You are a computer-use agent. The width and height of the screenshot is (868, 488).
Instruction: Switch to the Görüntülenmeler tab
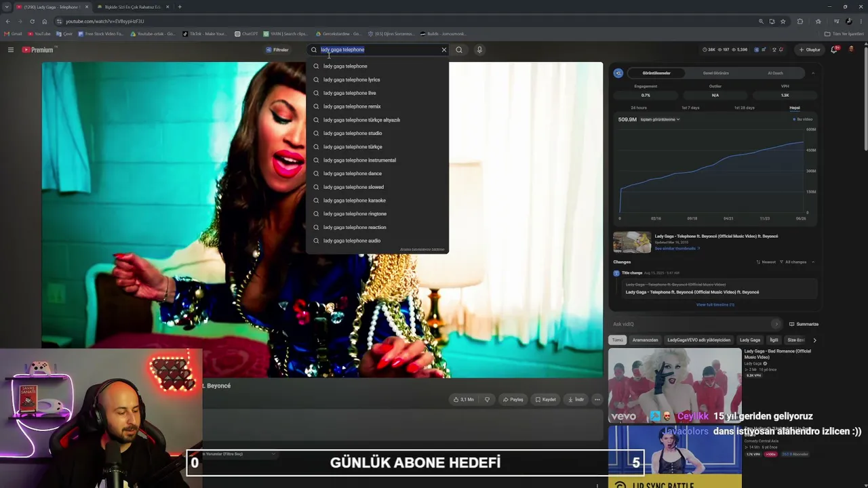(x=656, y=73)
